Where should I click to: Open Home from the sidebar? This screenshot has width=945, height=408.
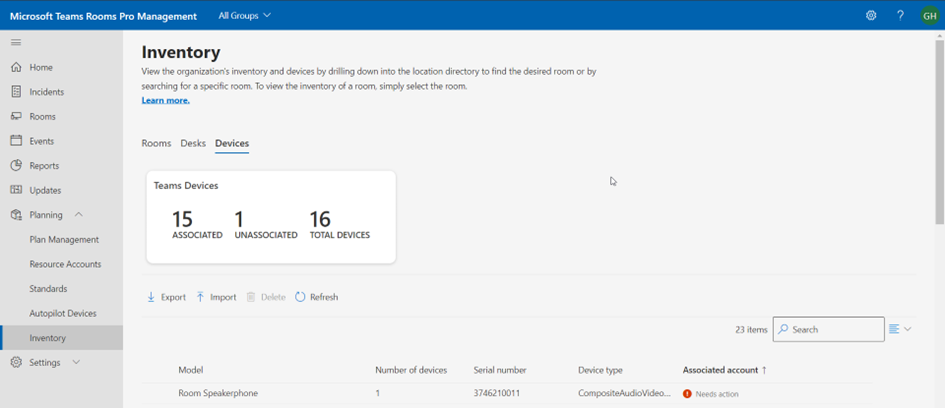[x=41, y=67]
